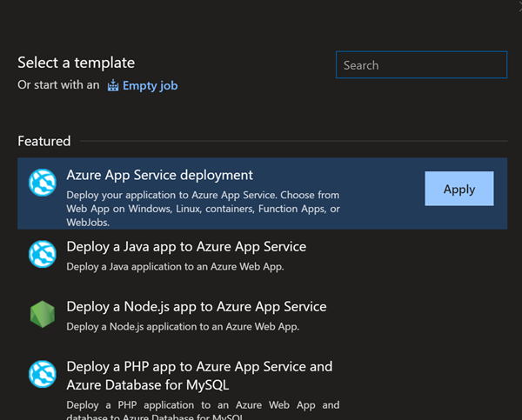Screen dimensions: 522x420
Task: Click the Search templates input field
Action: tap(421, 65)
